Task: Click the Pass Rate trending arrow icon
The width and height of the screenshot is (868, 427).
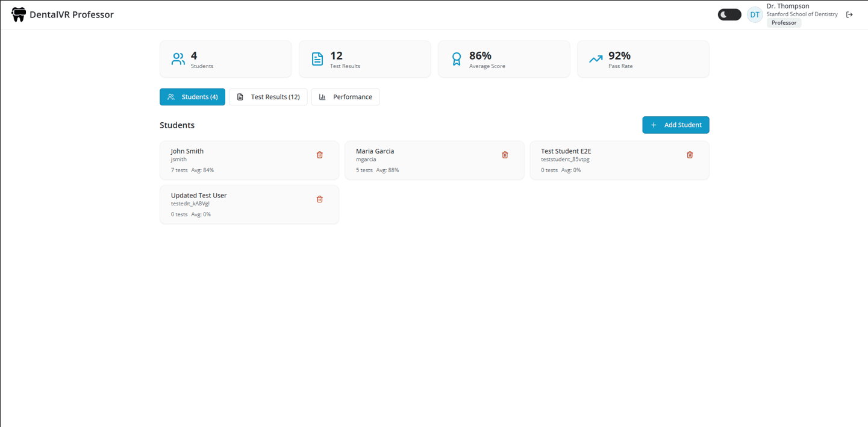Action: click(x=596, y=59)
